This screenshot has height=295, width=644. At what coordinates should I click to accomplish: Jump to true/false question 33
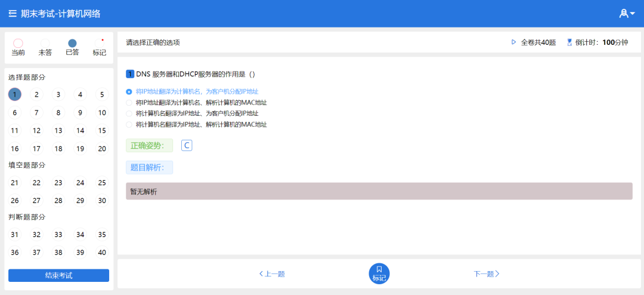coord(58,235)
